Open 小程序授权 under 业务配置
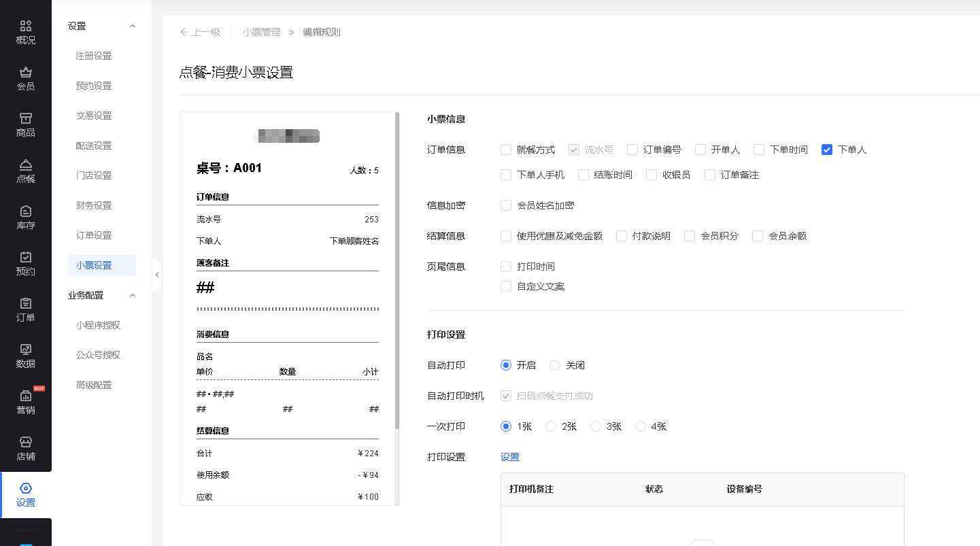The height and width of the screenshot is (546, 980). (98, 325)
